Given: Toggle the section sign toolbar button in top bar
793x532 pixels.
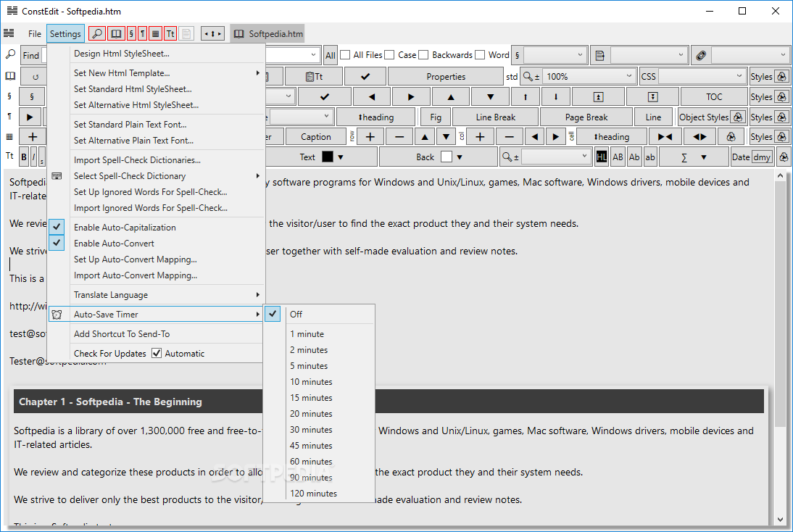Looking at the screenshot, I should tap(131, 34).
